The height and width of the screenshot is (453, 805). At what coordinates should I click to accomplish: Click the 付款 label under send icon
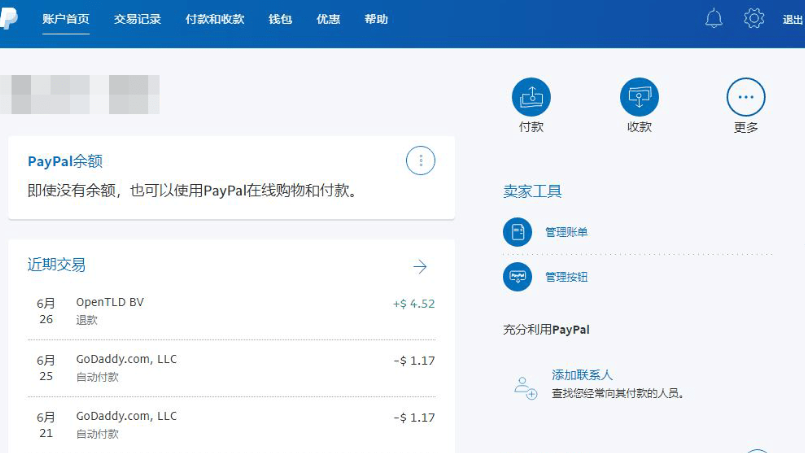tap(531, 127)
